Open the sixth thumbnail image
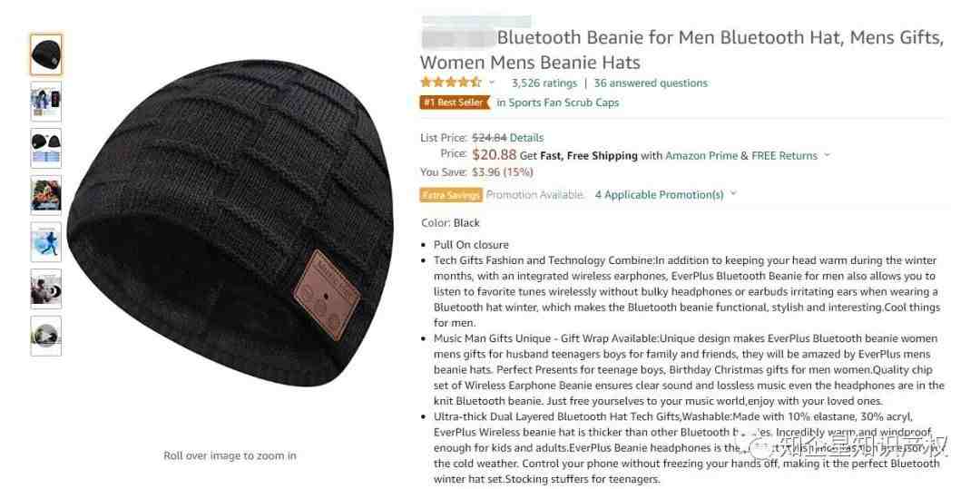Viewport: 980px width, 489px height. pos(46,289)
